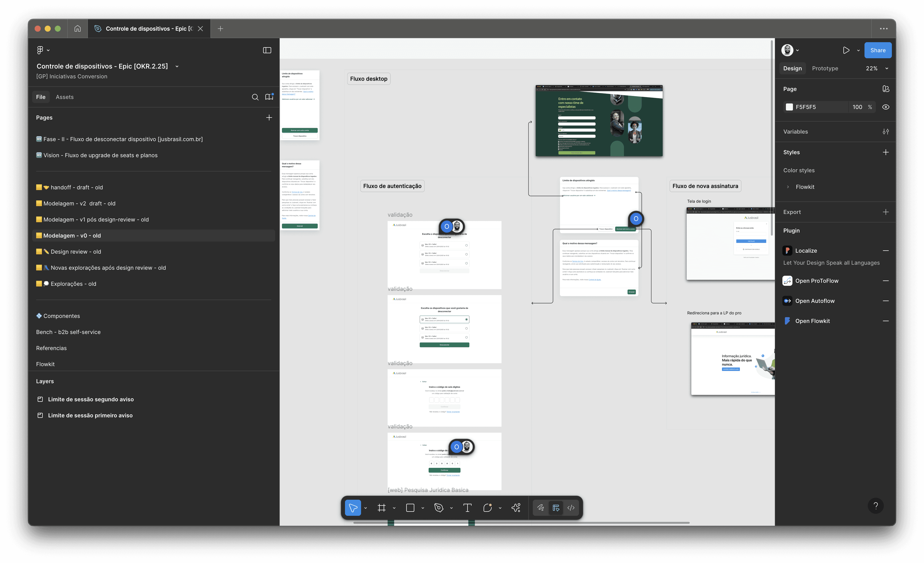Select the Text tool

(x=467, y=508)
